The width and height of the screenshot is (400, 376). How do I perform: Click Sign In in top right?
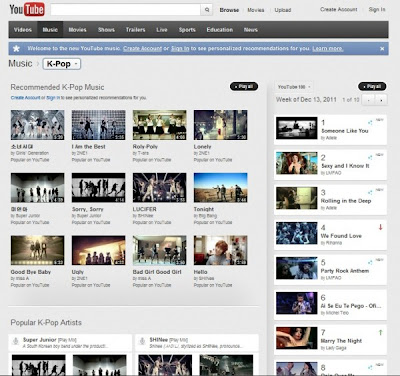377,9
